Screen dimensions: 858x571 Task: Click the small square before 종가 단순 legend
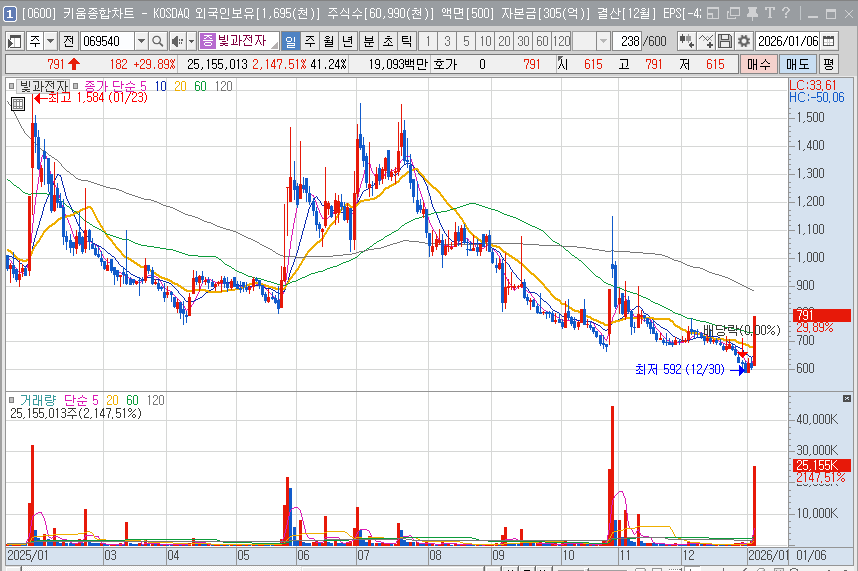(76, 86)
